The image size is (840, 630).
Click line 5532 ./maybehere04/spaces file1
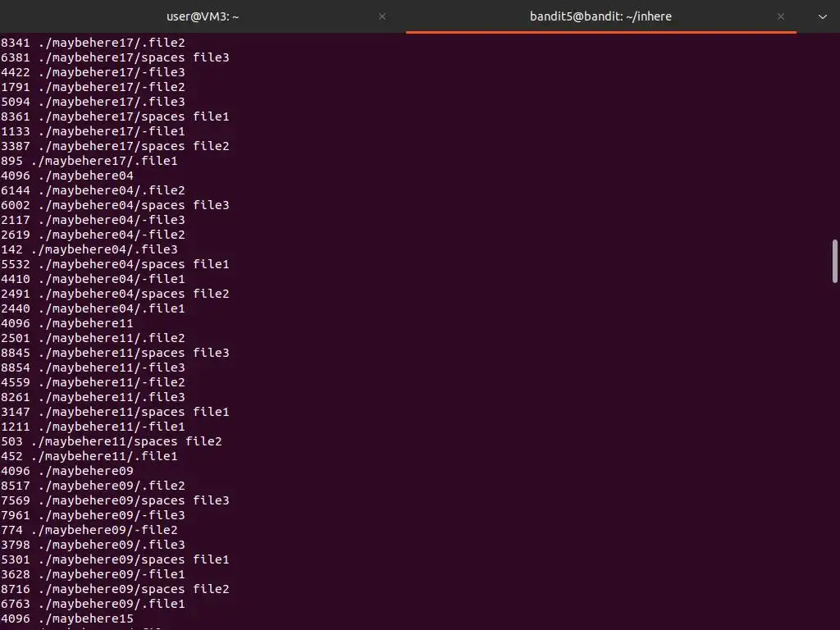click(115, 264)
